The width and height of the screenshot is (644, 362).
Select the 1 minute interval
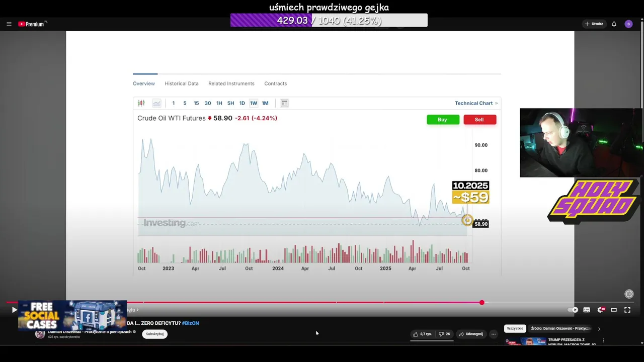click(174, 103)
